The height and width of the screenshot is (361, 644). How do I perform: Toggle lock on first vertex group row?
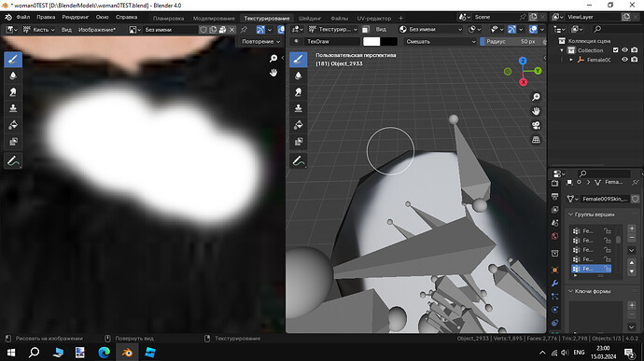607,230
